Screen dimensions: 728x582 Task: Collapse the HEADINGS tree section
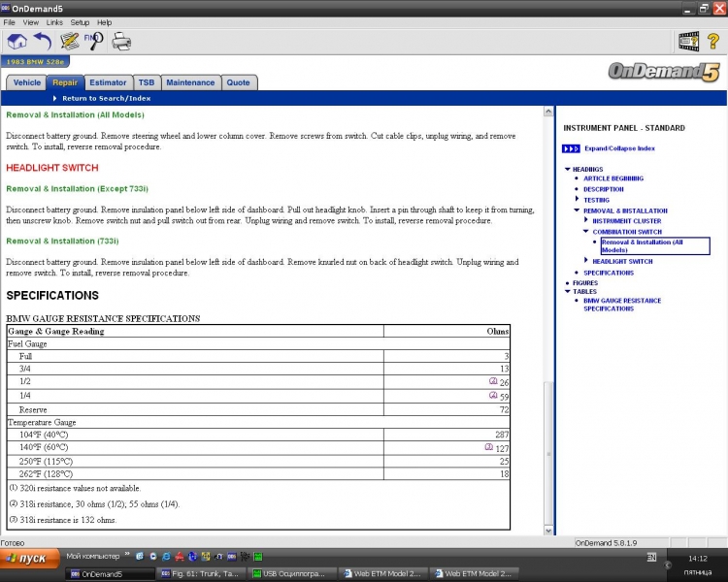click(568, 170)
